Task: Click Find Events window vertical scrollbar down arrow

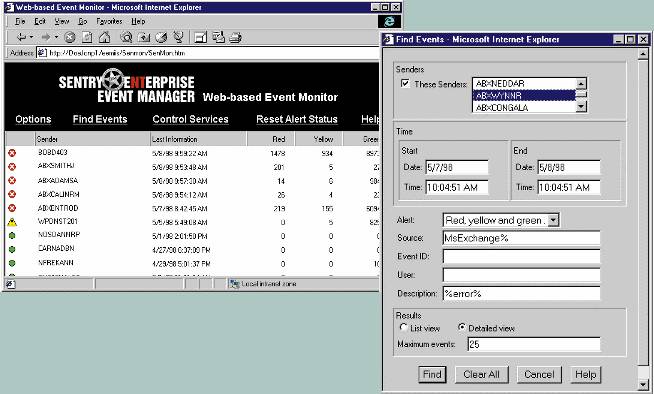Action: (x=644, y=384)
